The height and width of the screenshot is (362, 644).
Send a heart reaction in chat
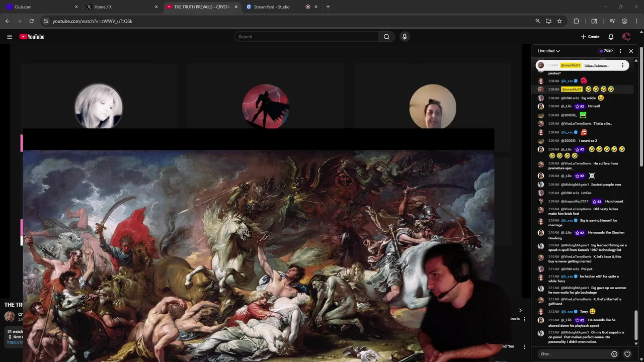(627, 354)
